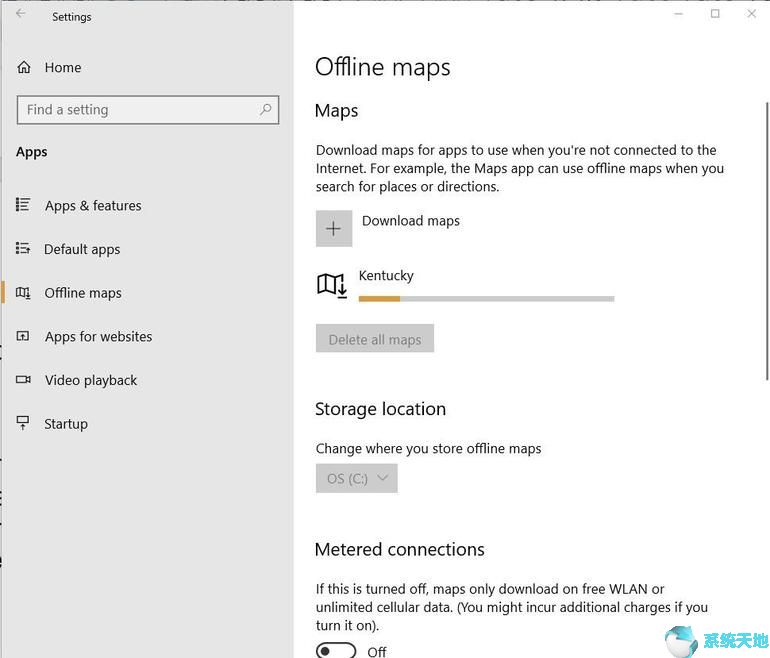Click the Kentucky map name

386,275
